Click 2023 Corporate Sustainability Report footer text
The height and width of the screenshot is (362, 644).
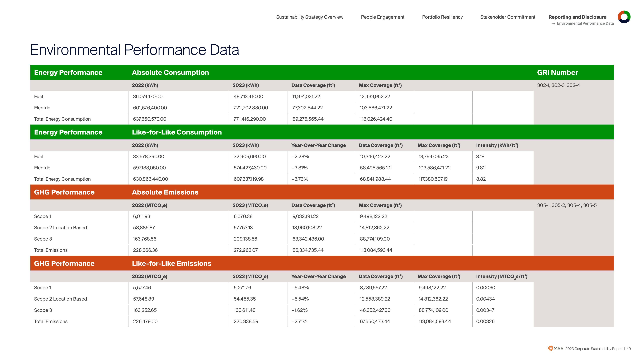click(x=594, y=348)
